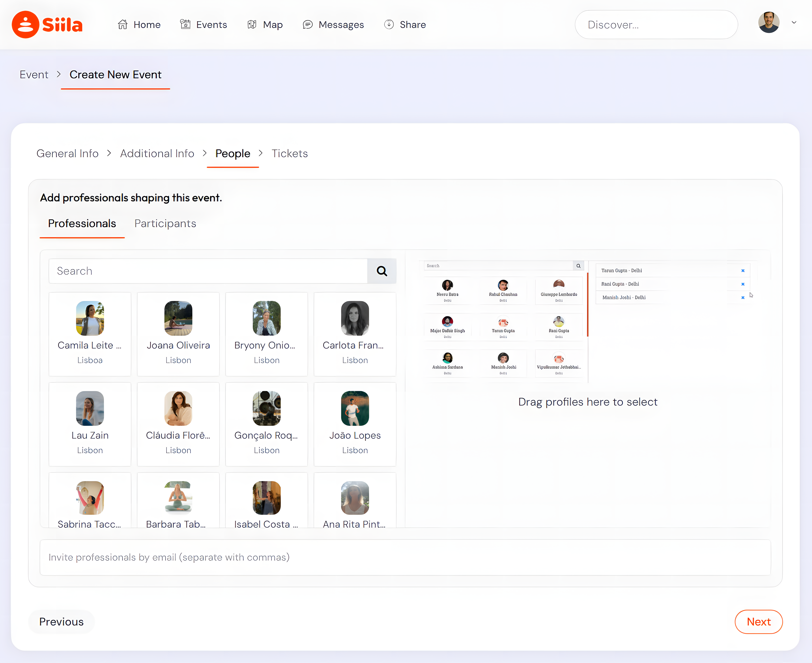
Task: Proceed with the Next button
Action: [x=759, y=622]
